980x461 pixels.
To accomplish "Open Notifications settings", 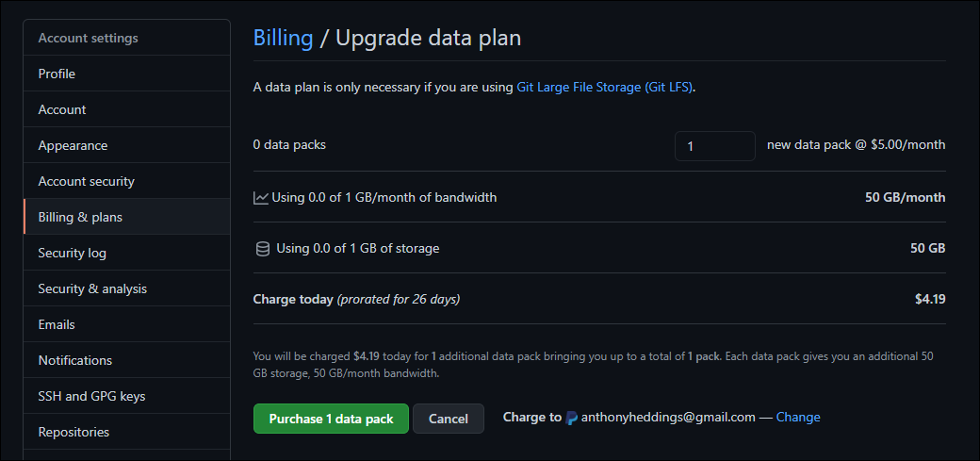I will 74,360.
